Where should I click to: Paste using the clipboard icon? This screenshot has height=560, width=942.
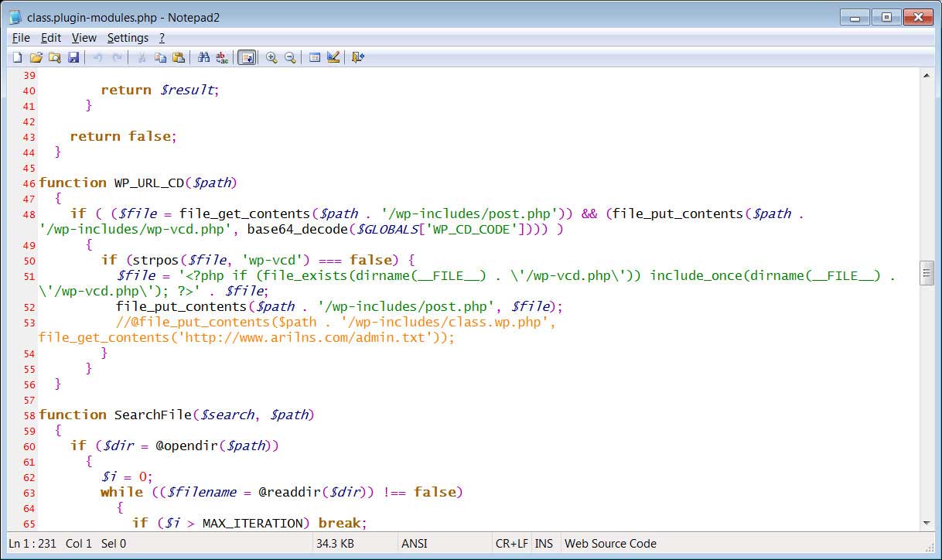coord(179,57)
